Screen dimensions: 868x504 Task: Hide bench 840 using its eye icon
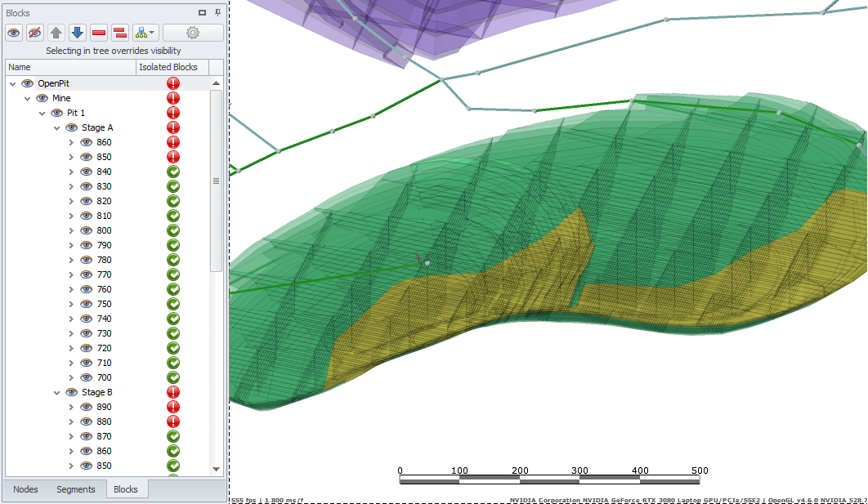click(86, 172)
